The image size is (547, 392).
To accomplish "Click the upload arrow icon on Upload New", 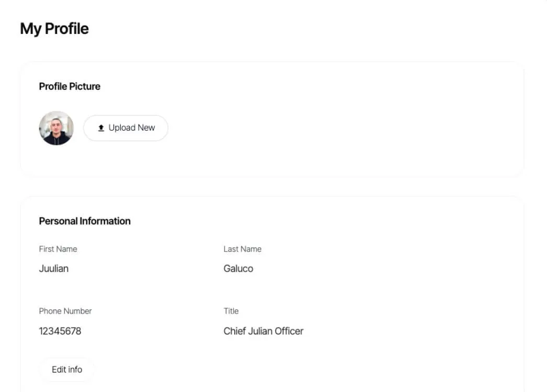I will point(100,128).
